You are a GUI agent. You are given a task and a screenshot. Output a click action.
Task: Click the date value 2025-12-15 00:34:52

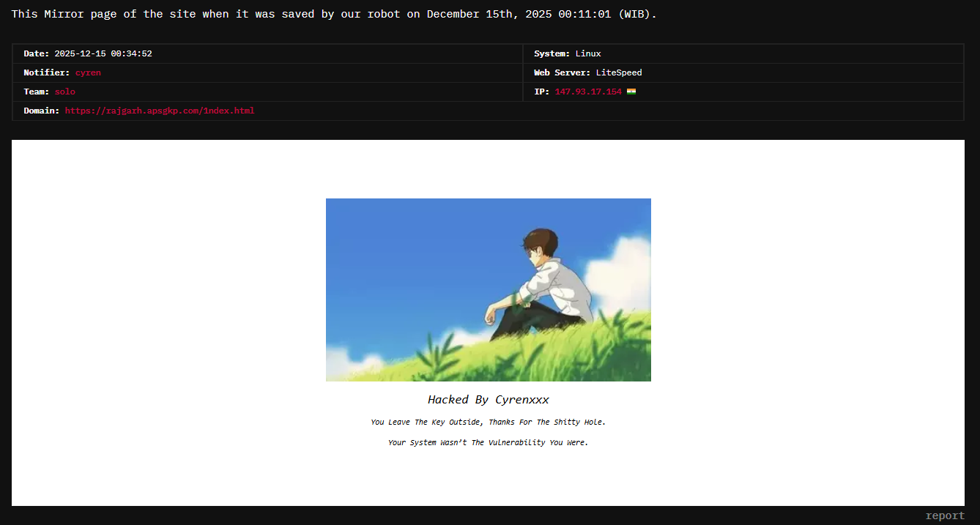[x=103, y=53]
